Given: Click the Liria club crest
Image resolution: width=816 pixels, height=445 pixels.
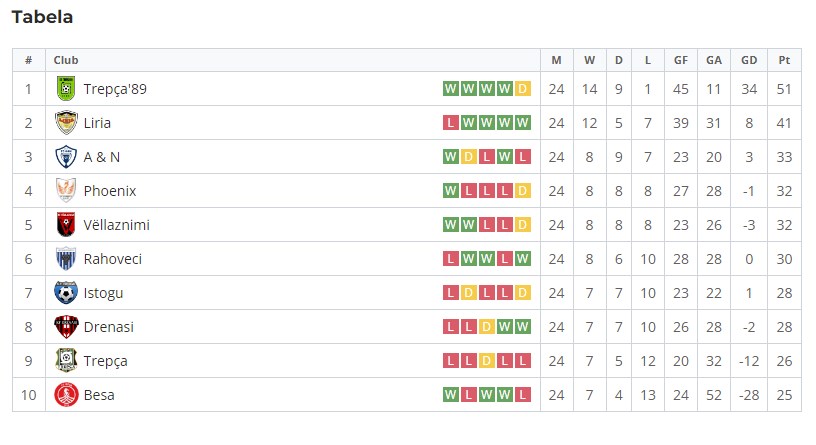Looking at the screenshot, I should (66, 123).
